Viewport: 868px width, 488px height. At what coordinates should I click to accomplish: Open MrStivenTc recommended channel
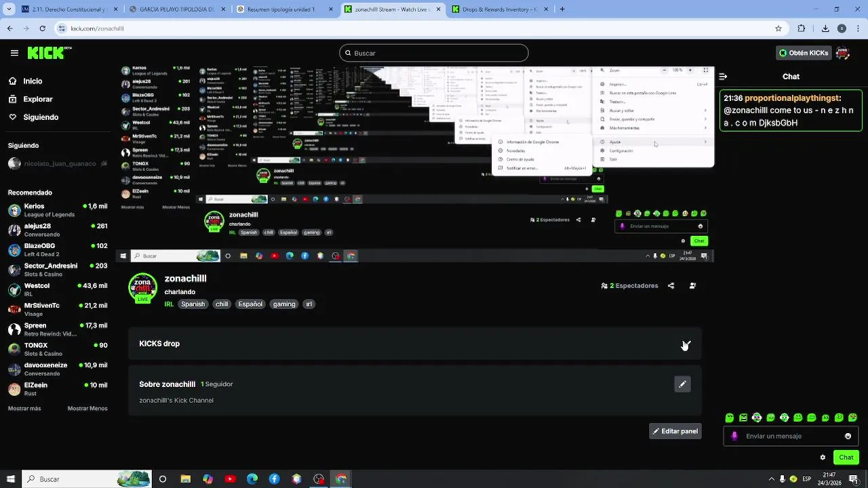[x=57, y=309]
